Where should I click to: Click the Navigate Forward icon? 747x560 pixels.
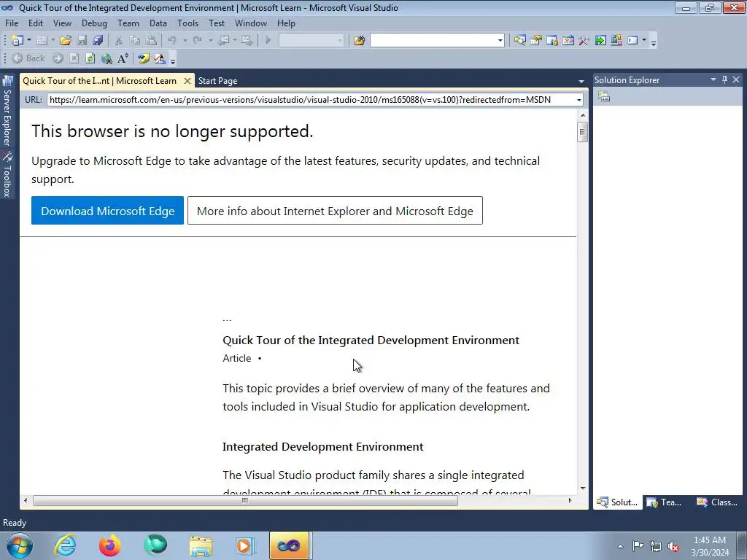[247, 41]
